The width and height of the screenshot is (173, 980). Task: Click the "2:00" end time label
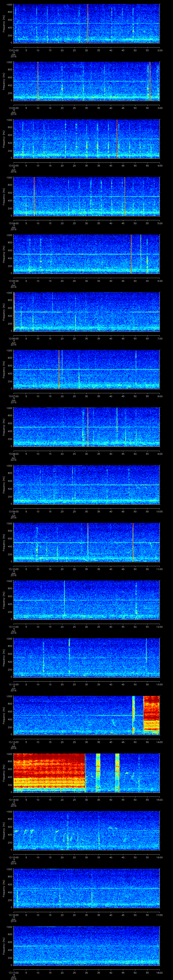coord(160,50)
